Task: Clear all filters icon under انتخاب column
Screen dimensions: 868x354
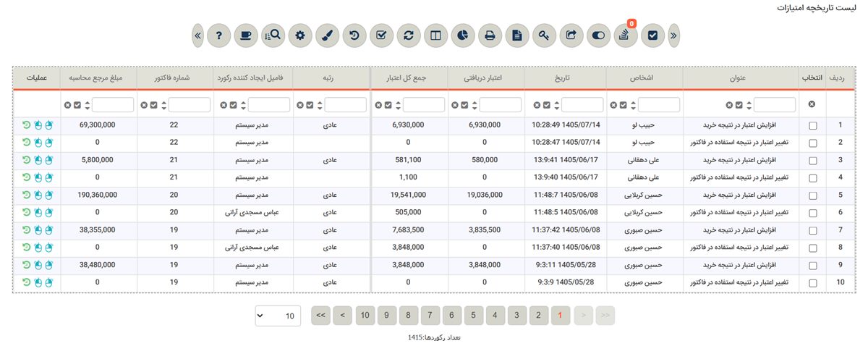Action: click(812, 105)
